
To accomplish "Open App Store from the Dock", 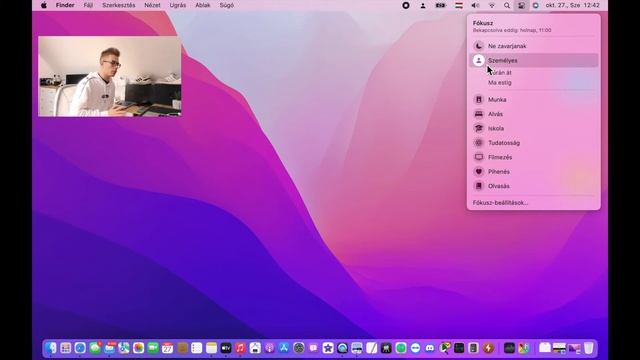I will click(284, 348).
